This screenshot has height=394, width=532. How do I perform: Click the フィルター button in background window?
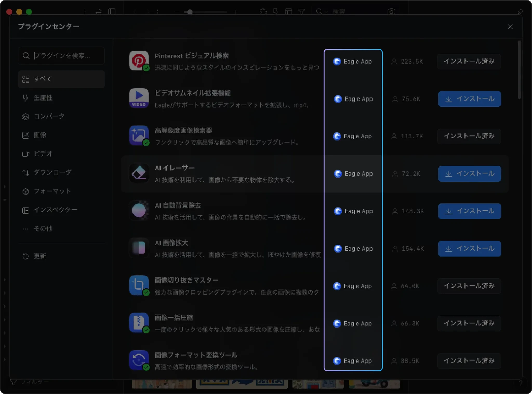click(29, 382)
